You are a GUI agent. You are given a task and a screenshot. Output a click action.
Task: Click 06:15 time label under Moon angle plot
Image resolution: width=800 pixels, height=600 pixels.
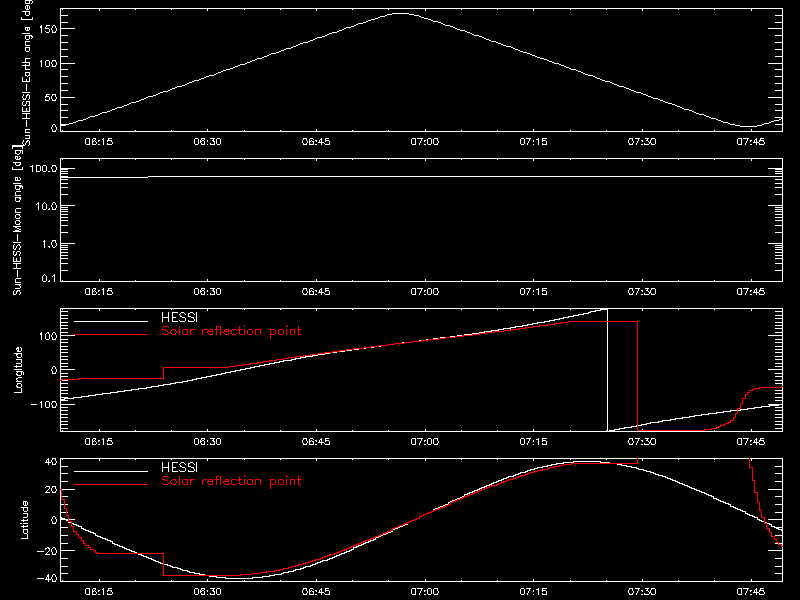(98, 292)
